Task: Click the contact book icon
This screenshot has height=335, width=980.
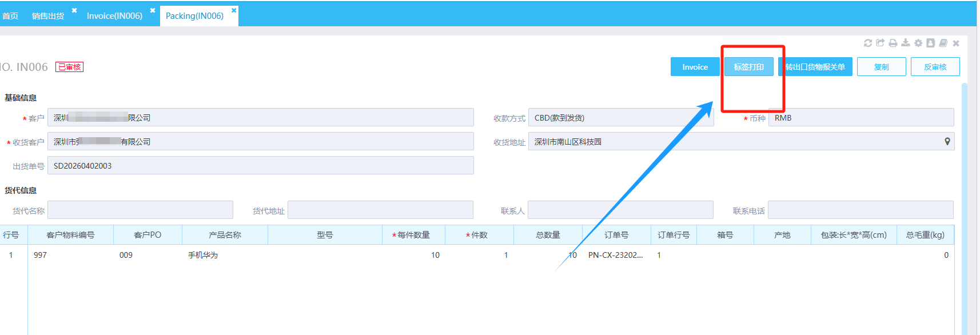Action: tap(931, 43)
